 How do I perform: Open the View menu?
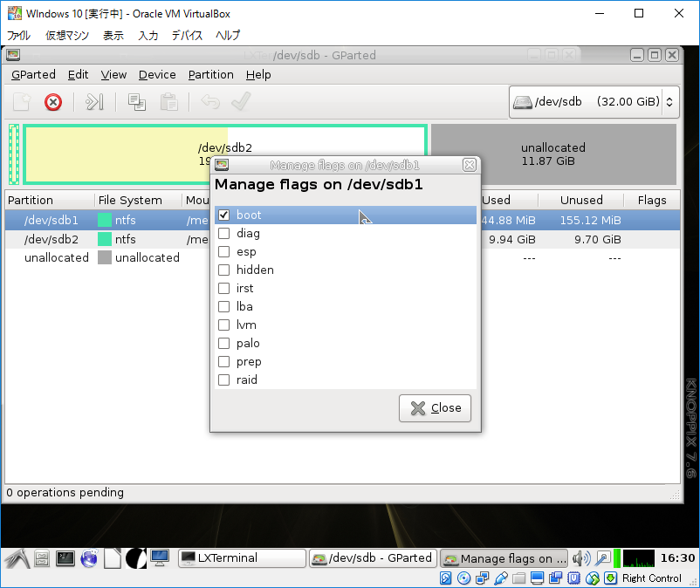point(113,74)
